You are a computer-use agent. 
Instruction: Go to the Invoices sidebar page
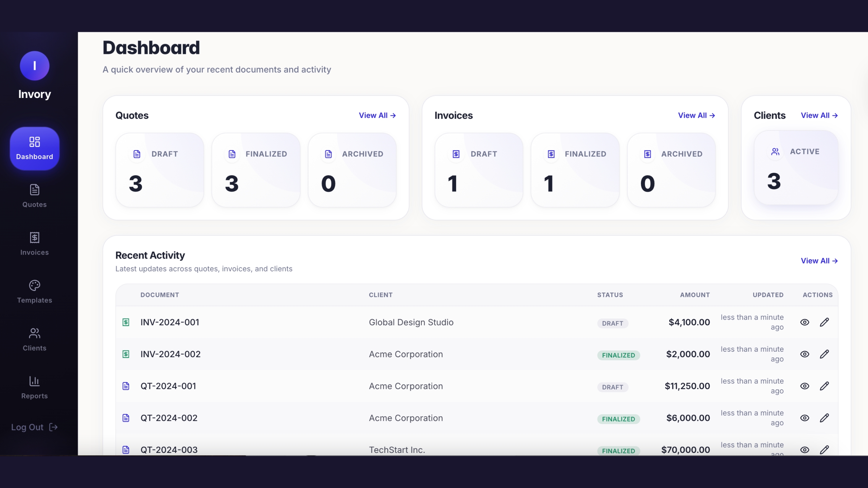point(34,244)
